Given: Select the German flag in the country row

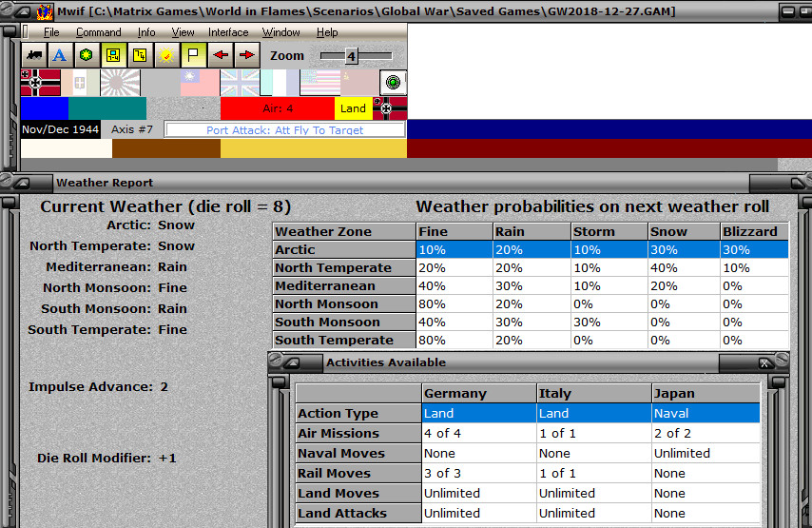Looking at the screenshot, I should [x=41, y=83].
